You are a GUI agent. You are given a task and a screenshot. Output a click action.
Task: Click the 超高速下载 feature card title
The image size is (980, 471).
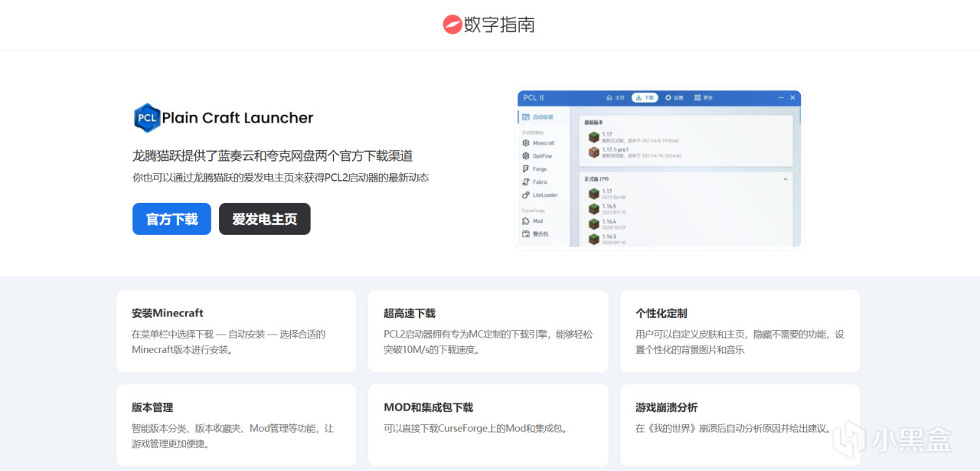[410, 313]
